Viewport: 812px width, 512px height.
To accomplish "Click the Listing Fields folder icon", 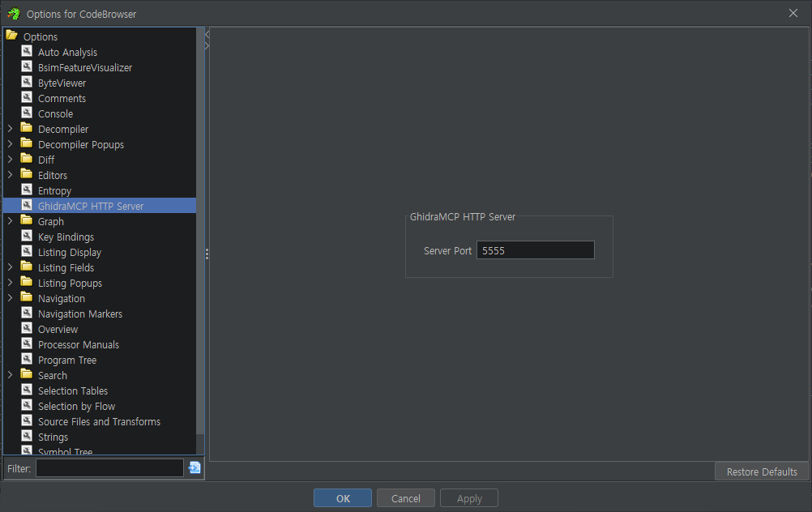I will [x=27, y=266].
